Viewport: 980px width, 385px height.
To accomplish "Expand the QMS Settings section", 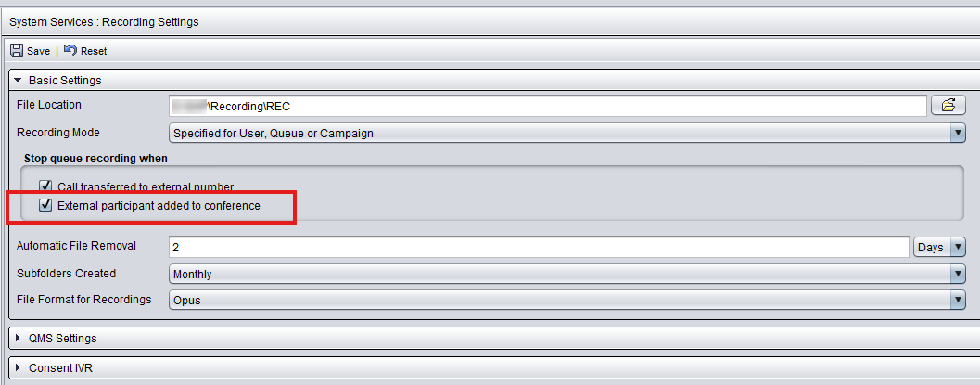I will (x=19, y=338).
